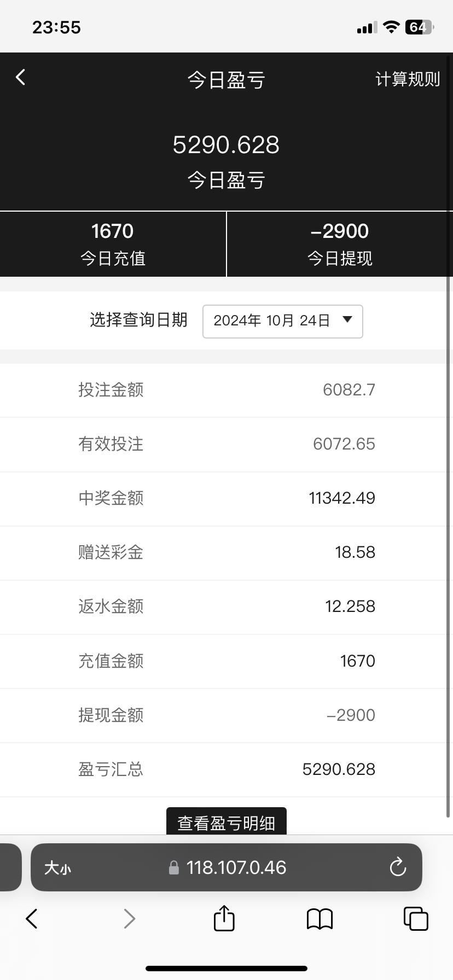Tap the Safari reload icon
This screenshot has width=453, height=980.
397,867
